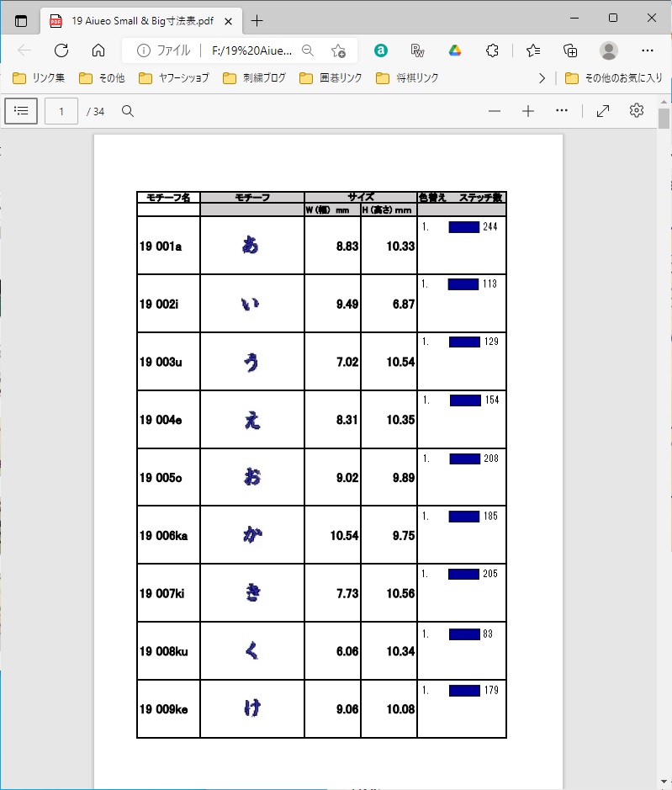Click the か motif image
This screenshot has width=672, height=790.
pos(252,534)
